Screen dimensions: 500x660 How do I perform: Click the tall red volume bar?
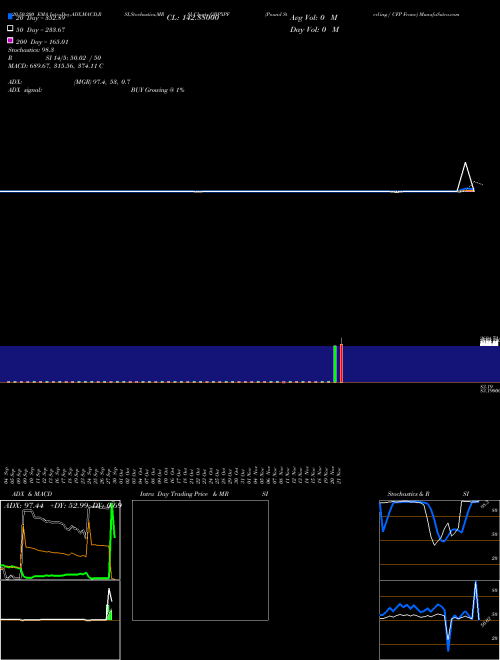pyautogui.click(x=341, y=363)
